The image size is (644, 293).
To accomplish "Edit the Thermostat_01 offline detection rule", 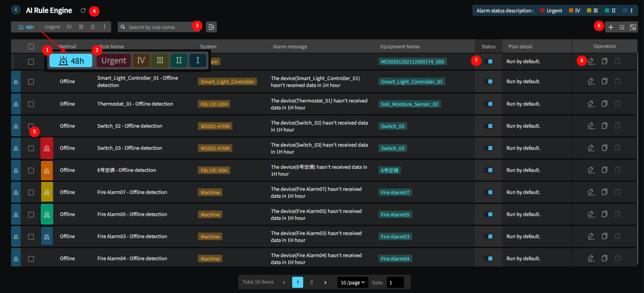I will tap(591, 104).
